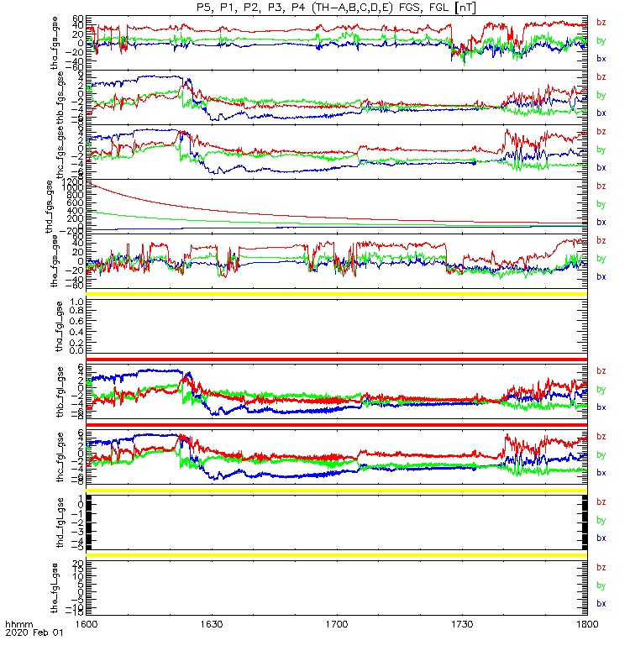Select the thc_fgl_gse y-axis label

point(60,457)
